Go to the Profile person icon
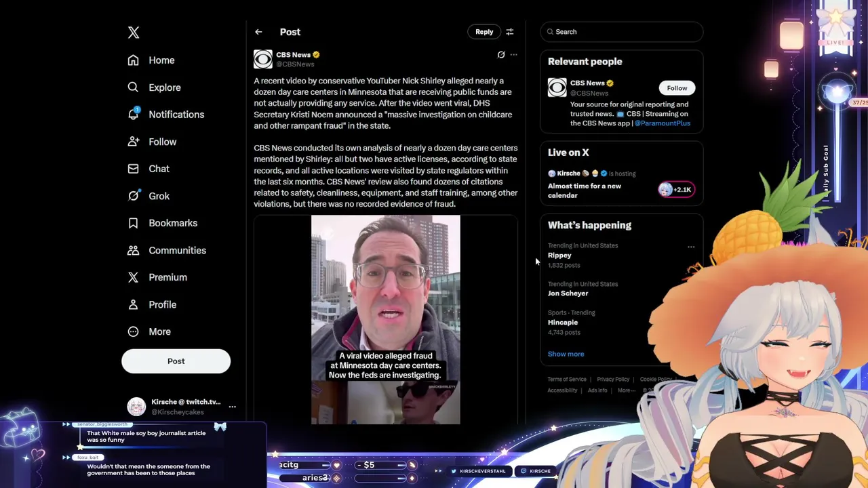 134,304
